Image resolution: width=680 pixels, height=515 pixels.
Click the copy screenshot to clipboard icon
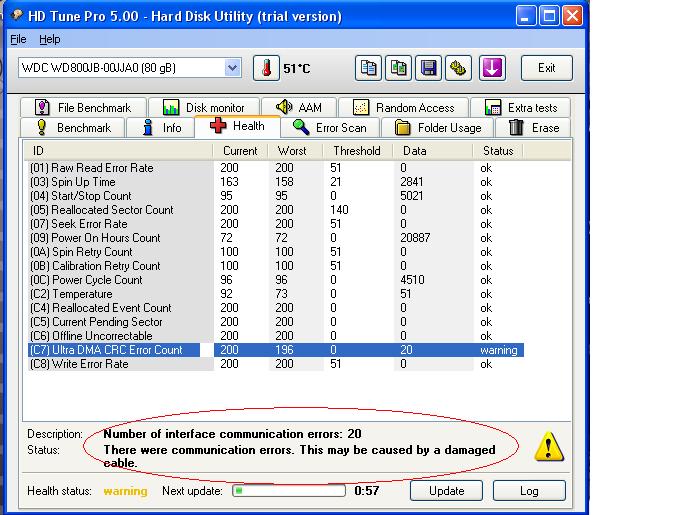click(399, 68)
